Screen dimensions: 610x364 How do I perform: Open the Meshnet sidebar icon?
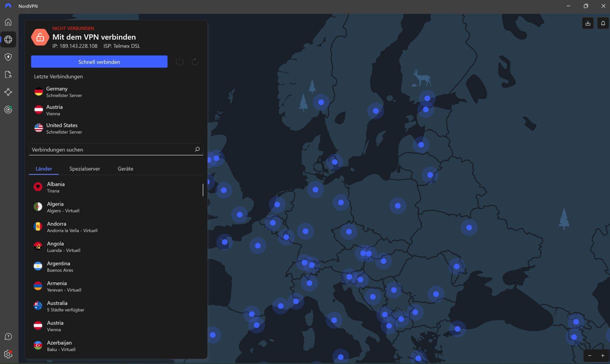pos(8,92)
